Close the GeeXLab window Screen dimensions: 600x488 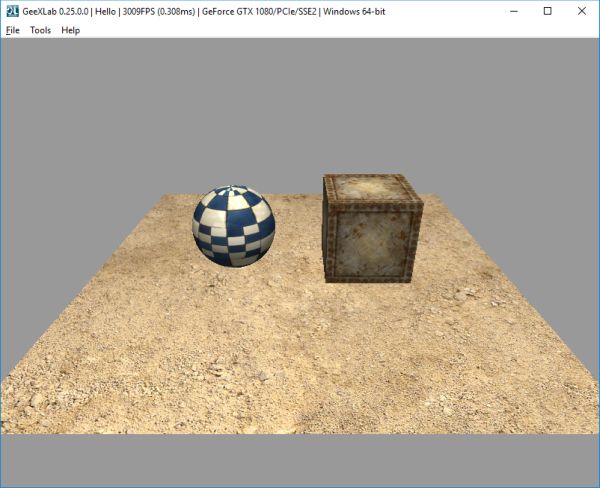(x=582, y=11)
